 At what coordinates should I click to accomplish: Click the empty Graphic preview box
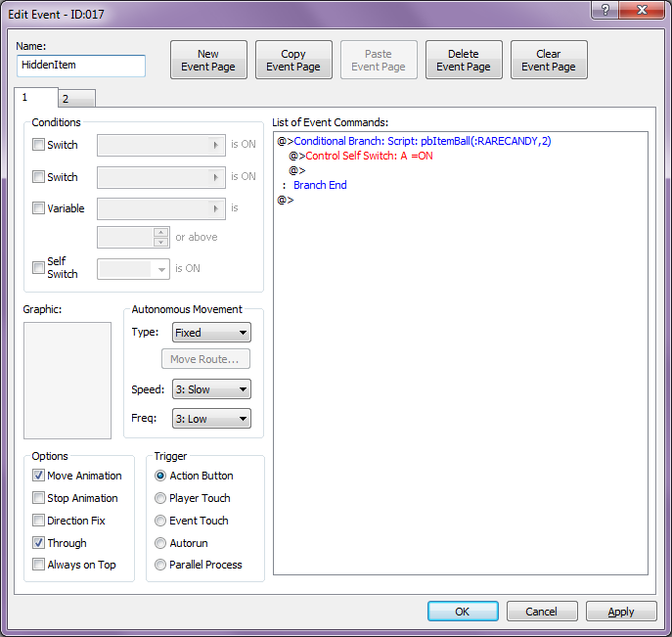pos(67,381)
